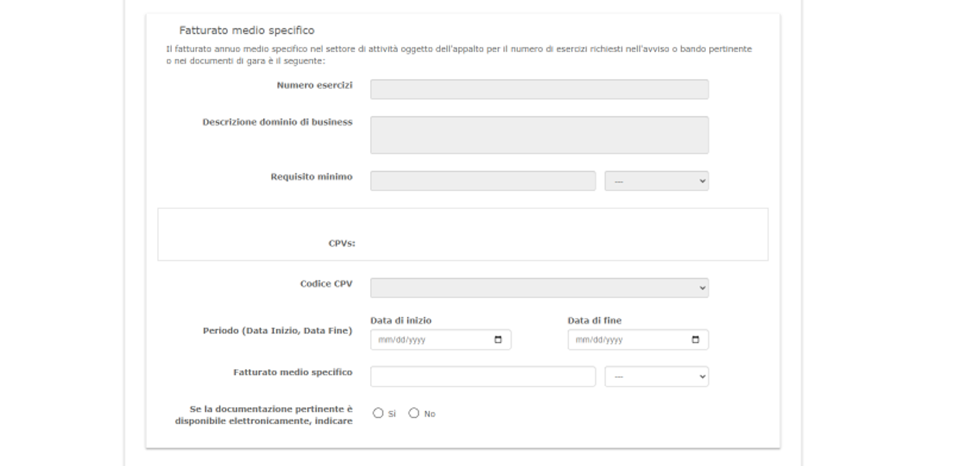Click the Descrizione dominio di business label

tap(277, 122)
